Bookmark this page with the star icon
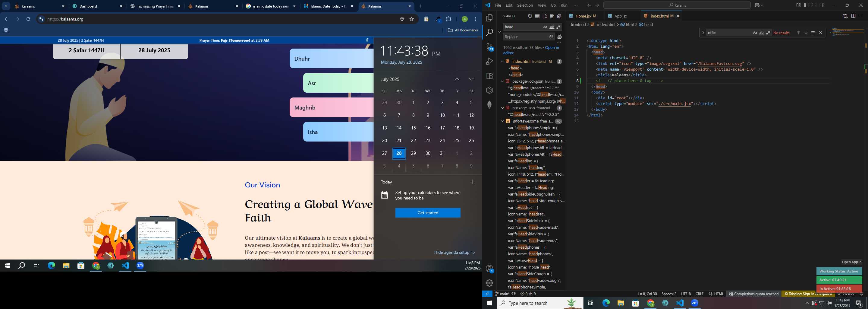 [411, 19]
